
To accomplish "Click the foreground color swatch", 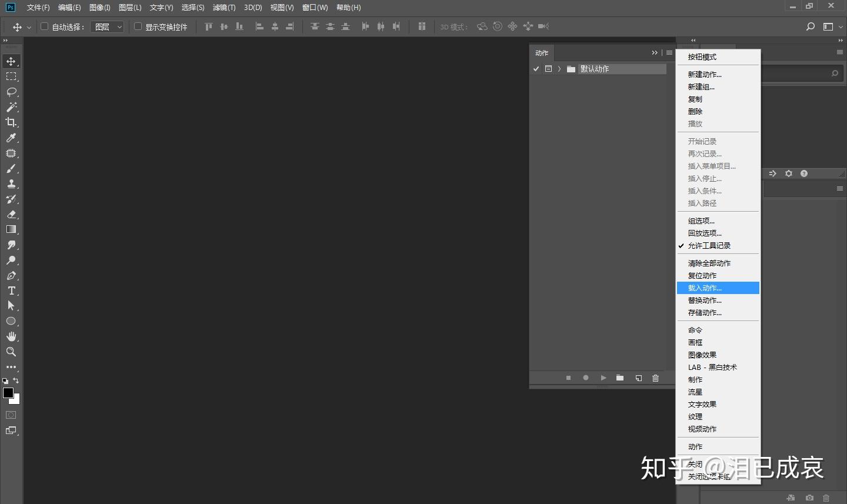I will (x=8, y=393).
